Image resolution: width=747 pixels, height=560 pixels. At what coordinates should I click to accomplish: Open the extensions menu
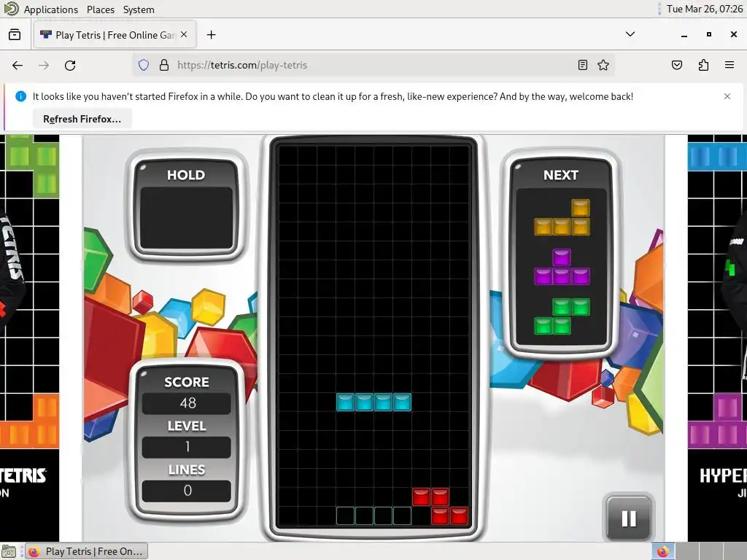pyautogui.click(x=703, y=65)
